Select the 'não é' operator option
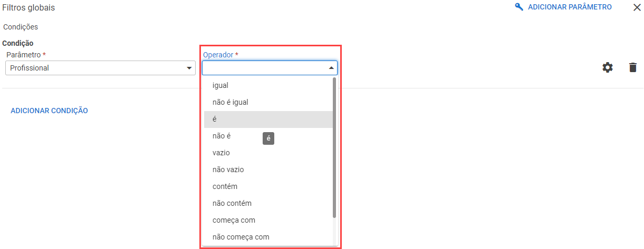 (268, 136)
